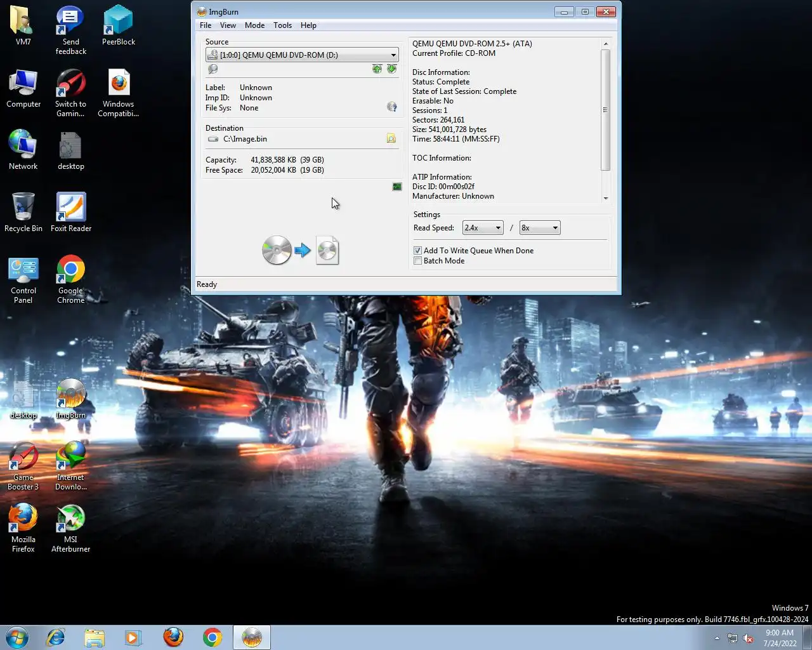The image size is (812, 650).
Task: Open Foxit Reader desktop shortcut
Action: pyautogui.click(x=70, y=212)
